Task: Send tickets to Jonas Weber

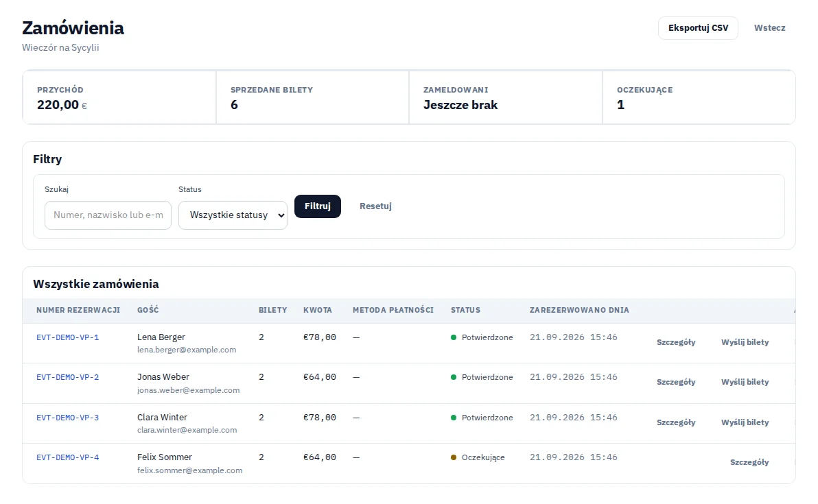Action: point(745,382)
